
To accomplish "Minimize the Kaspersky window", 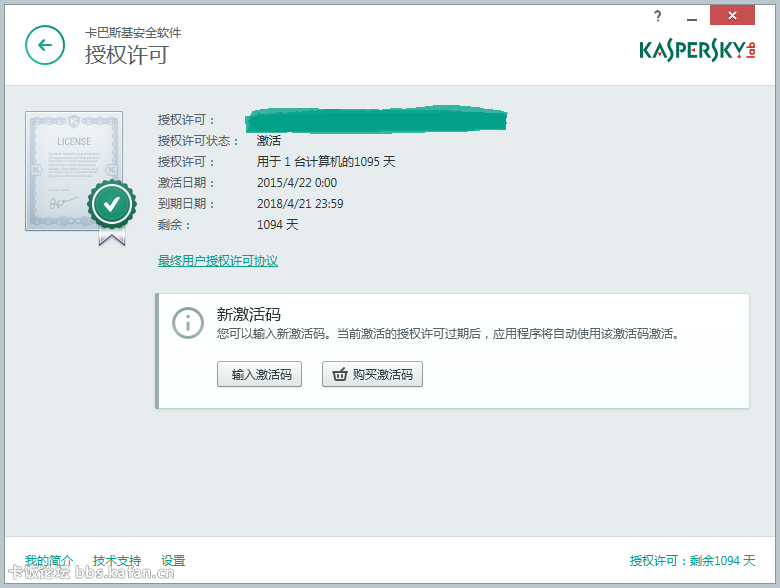I will click(691, 17).
